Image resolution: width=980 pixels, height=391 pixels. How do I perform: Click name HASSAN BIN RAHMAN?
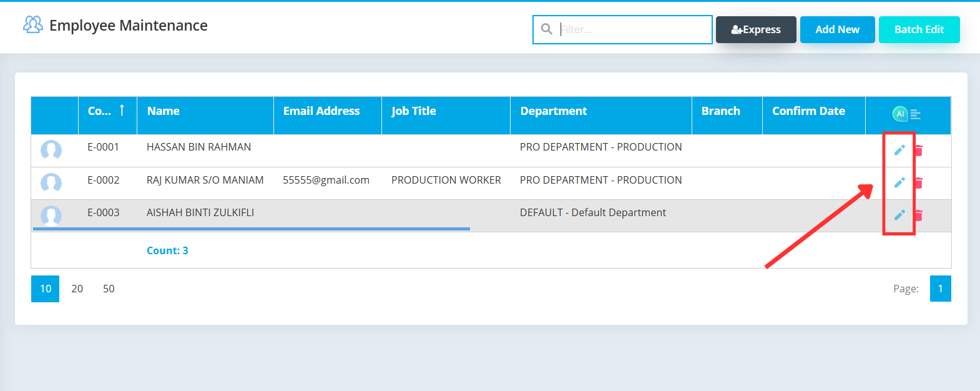(198, 147)
